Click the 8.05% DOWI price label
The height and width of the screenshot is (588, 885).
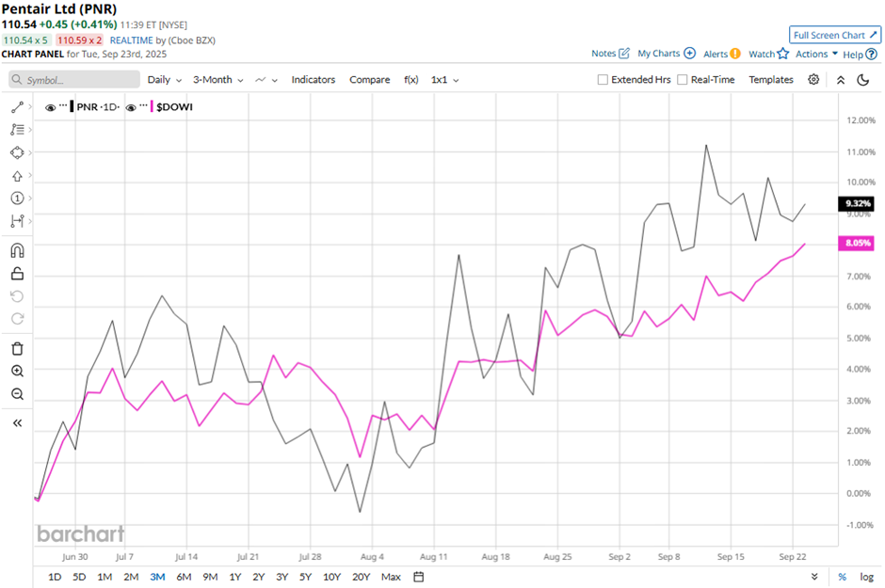[856, 243]
